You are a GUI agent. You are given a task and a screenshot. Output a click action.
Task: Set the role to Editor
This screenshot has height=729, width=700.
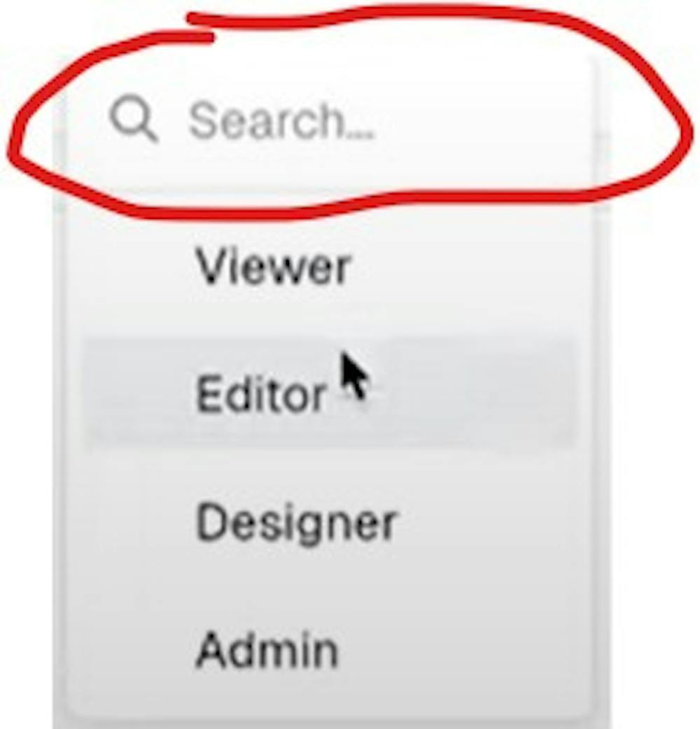click(330, 394)
